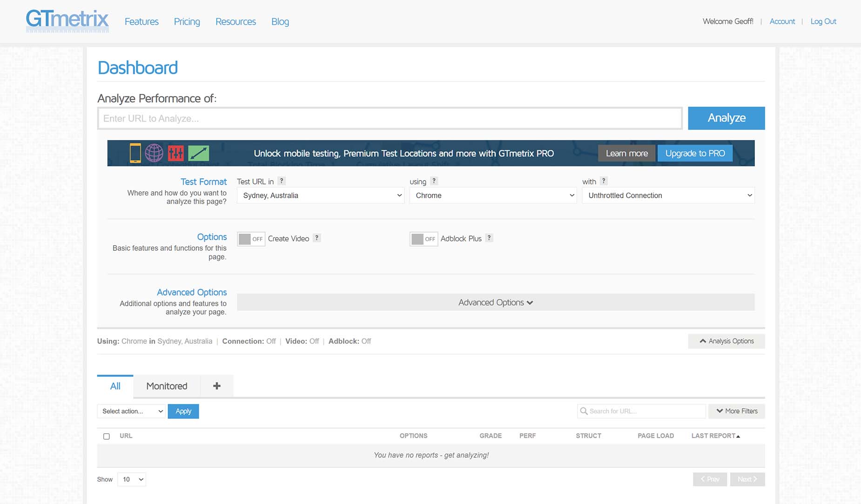Screen dimensions: 861x504
Task: Open help icon next to using
Action: (x=434, y=181)
